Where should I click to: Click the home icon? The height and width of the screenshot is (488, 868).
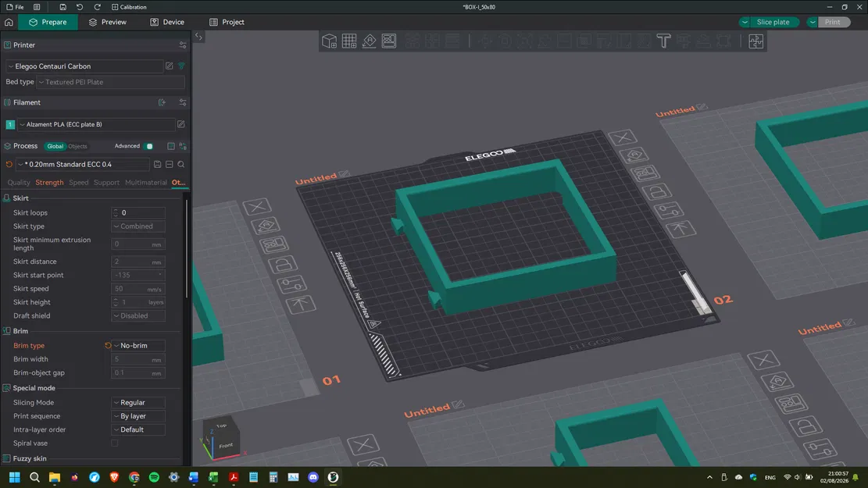[9, 22]
